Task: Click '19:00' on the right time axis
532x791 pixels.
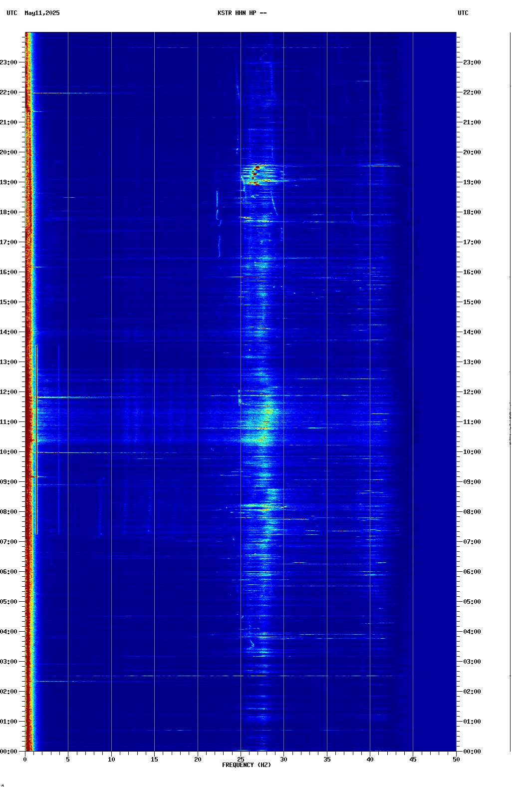Action: tap(472, 182)
